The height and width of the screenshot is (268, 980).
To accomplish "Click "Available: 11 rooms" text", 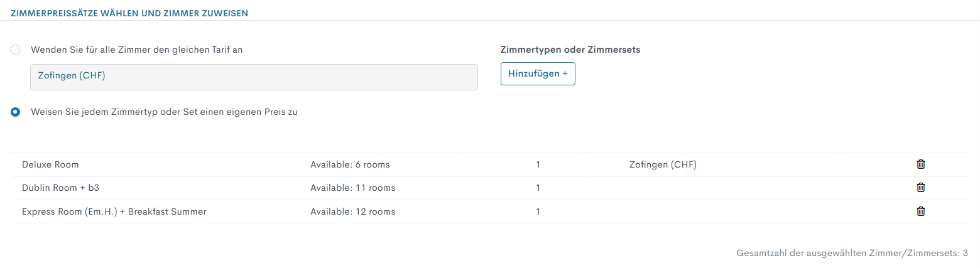I will click(352, 187).
